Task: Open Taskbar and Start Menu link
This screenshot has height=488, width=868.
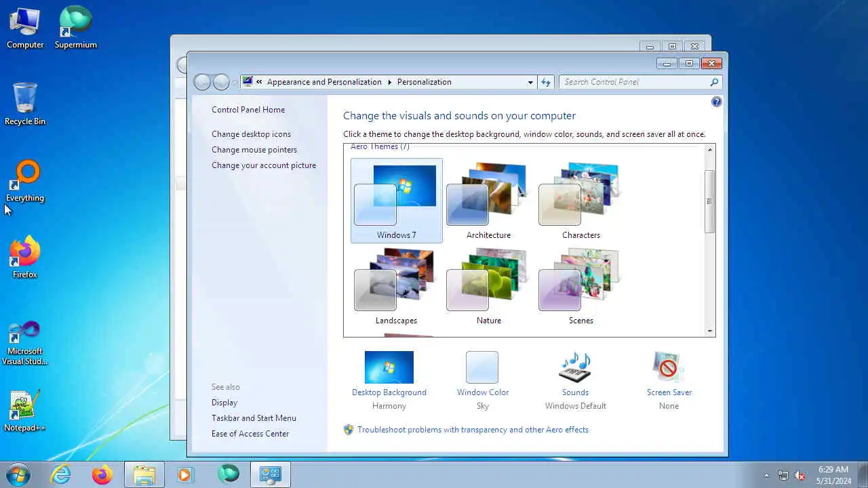Action: coord(254,418)
